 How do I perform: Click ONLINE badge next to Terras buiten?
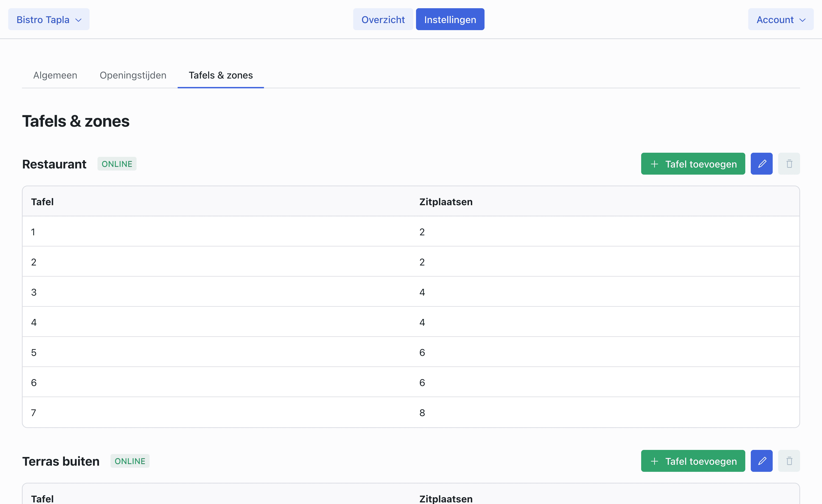[x=130, y=461]
